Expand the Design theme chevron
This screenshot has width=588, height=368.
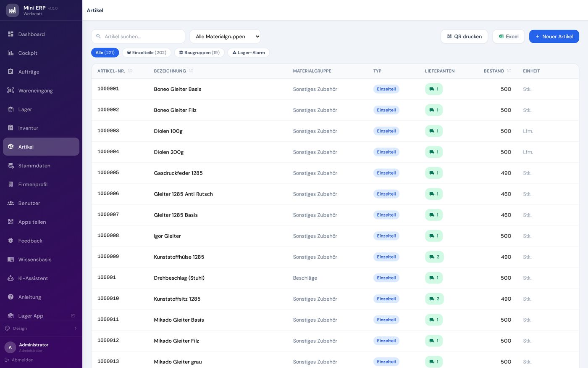(76, 328)
